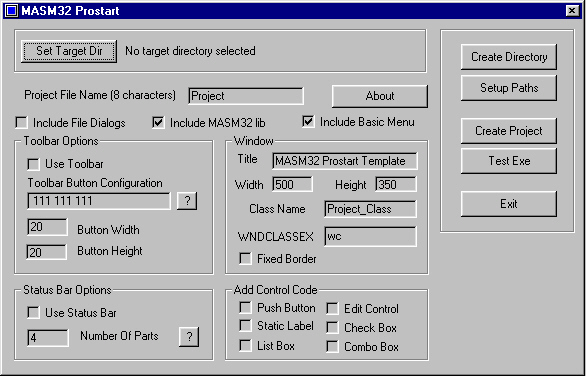Check the Combo Box option

(332, 347)
